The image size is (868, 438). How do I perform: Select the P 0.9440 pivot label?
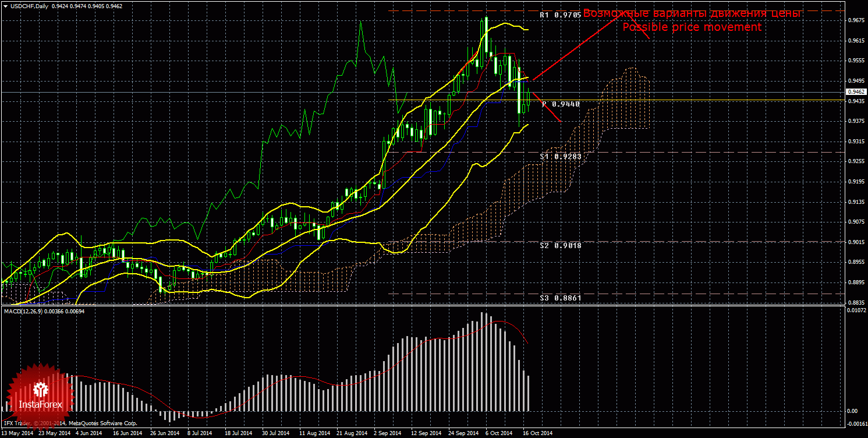click(x=561, y=104)
